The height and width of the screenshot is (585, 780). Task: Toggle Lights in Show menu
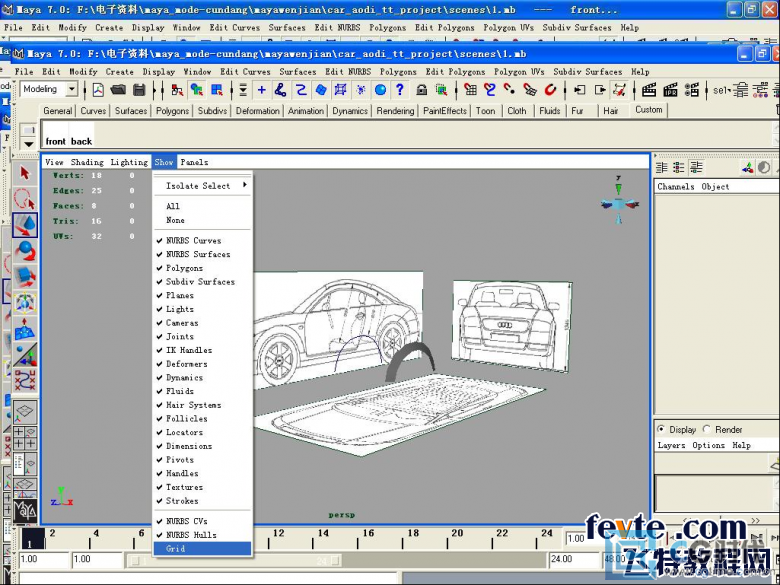(202, 309)
